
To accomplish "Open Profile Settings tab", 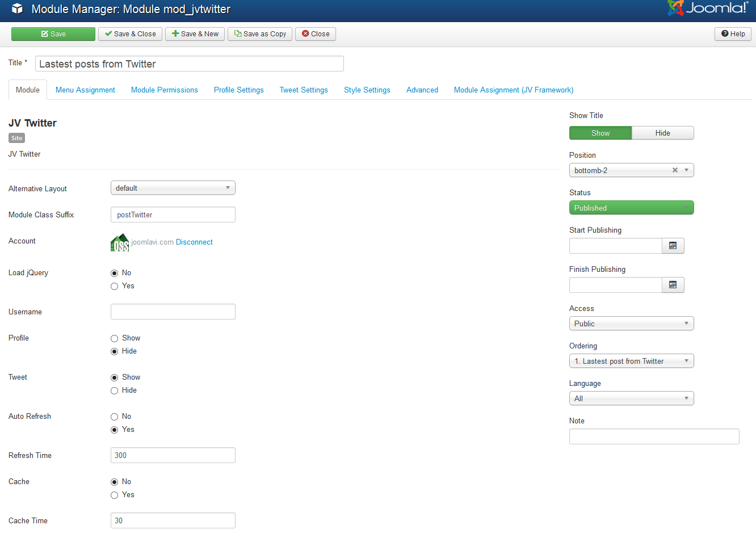I will pos(239,90).
